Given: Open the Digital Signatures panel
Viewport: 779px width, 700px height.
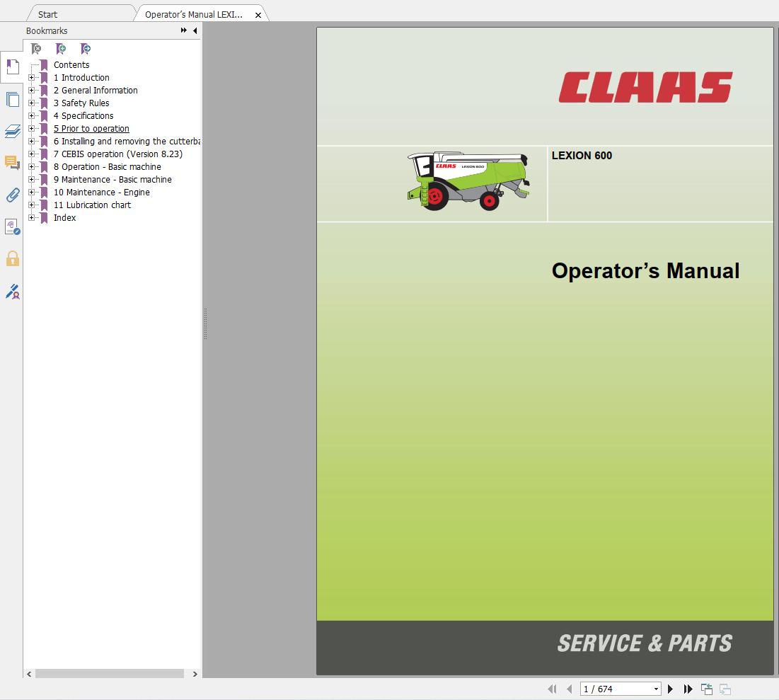Looking at the screenshot, I should [12, 292].
